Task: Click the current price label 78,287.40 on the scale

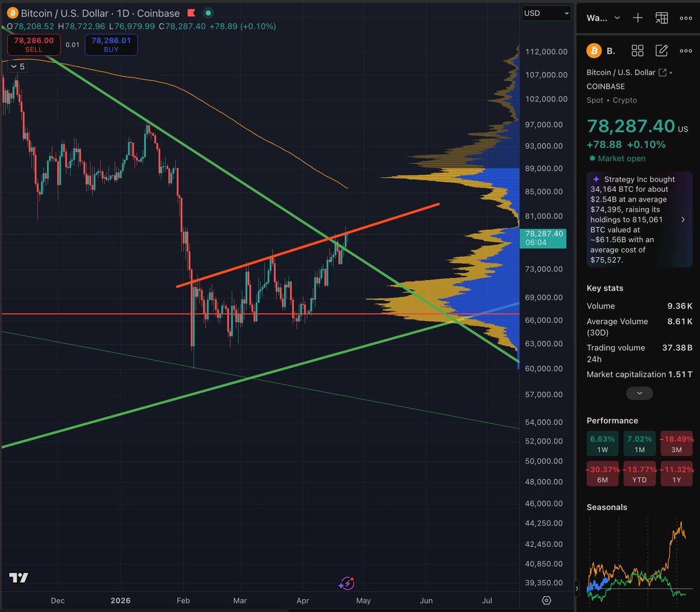Action: pos(543,238)
